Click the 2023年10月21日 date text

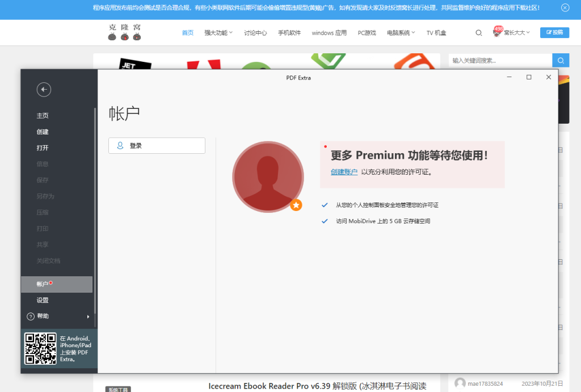(542, 384)
